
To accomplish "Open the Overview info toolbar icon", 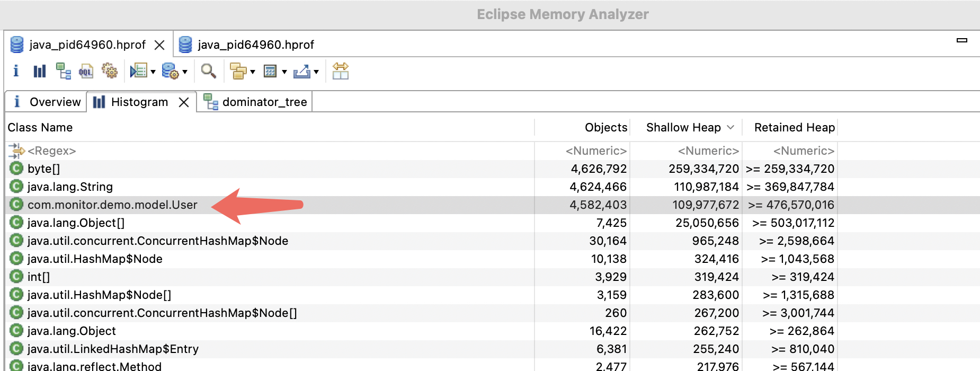I will (x=16, y=71).
